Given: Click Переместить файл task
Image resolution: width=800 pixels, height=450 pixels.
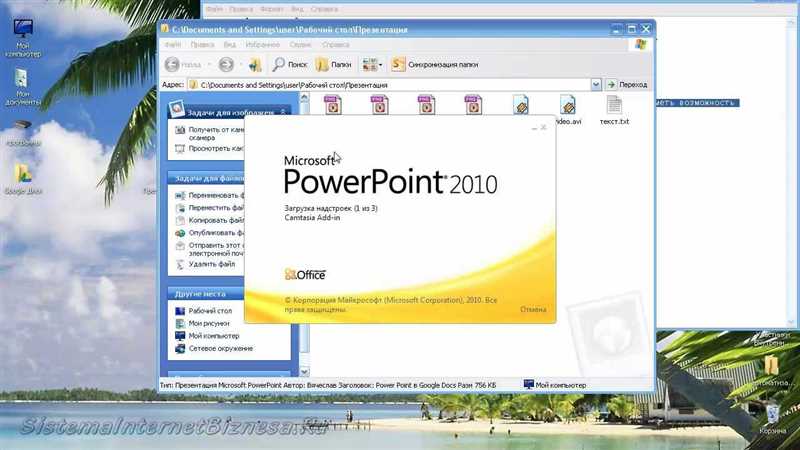Looking at the screenshot, I should pos(210,208).
